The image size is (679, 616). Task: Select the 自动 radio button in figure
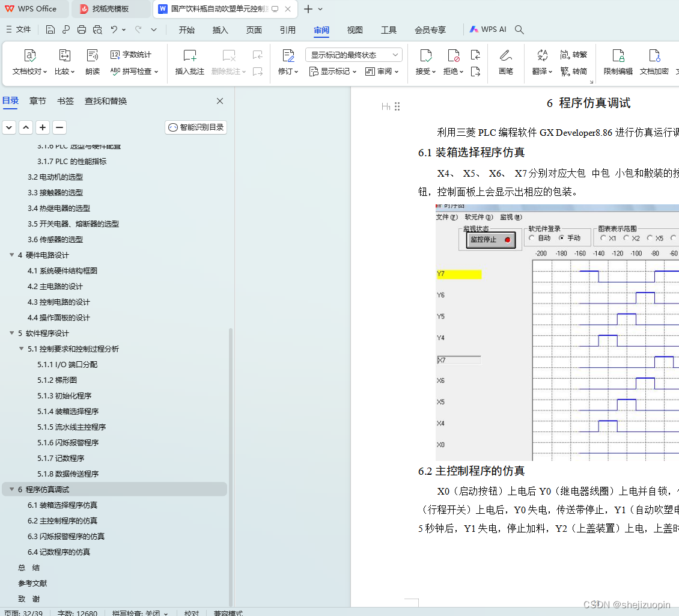tap(531, 238)
